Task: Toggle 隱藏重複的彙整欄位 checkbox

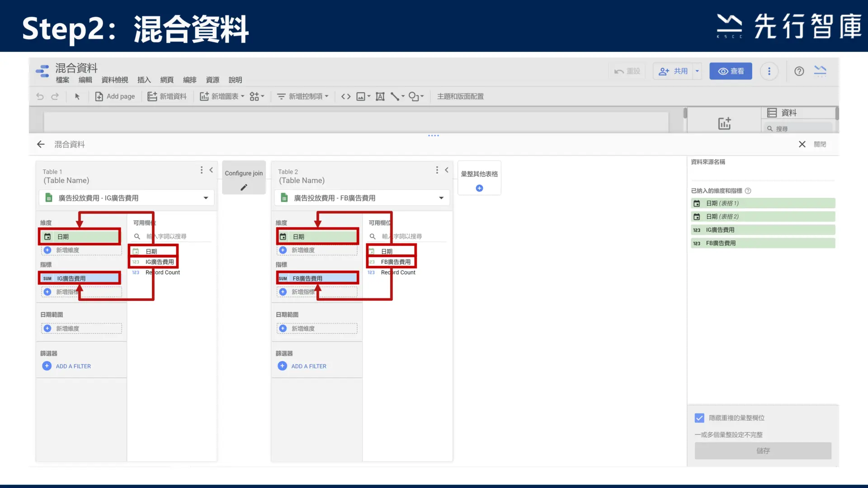Action: coord(699,418)
